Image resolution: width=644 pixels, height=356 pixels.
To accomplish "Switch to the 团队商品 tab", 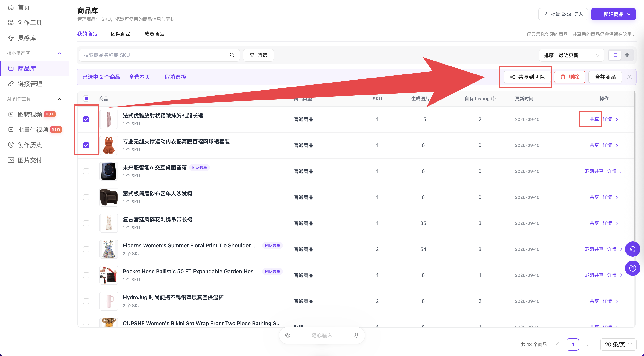I will click(121, 34).
